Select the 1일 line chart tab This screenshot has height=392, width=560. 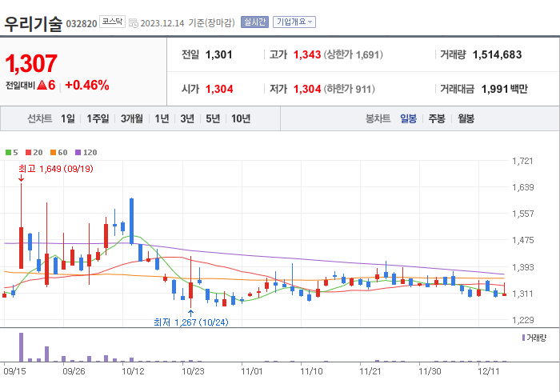click(x=68, y=118)
